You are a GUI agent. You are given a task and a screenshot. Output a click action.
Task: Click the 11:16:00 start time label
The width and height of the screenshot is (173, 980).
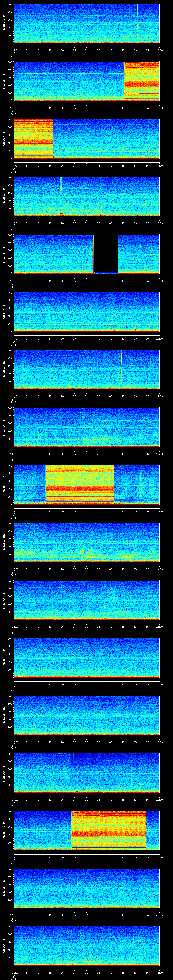tap(14, 166)
